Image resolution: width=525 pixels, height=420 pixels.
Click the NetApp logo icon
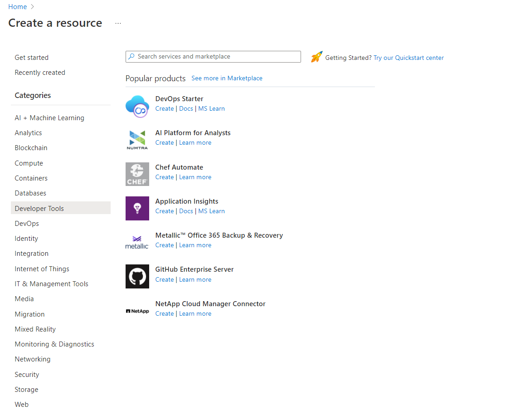[137, 311]
